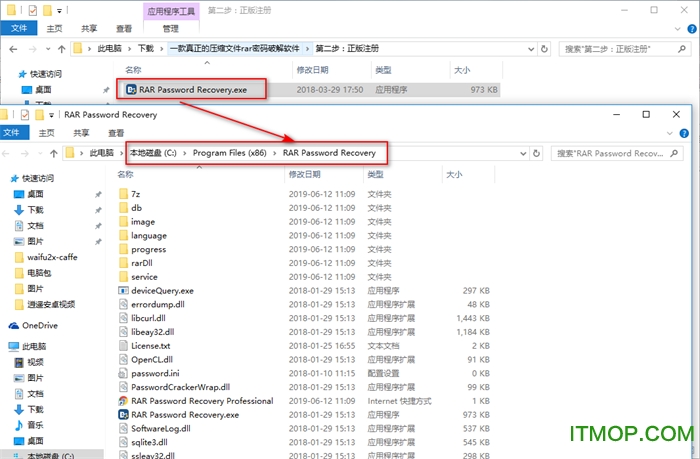Viewport: 700px width, 459px height.
Task: Search box in back window
Action: pos(624,49)
